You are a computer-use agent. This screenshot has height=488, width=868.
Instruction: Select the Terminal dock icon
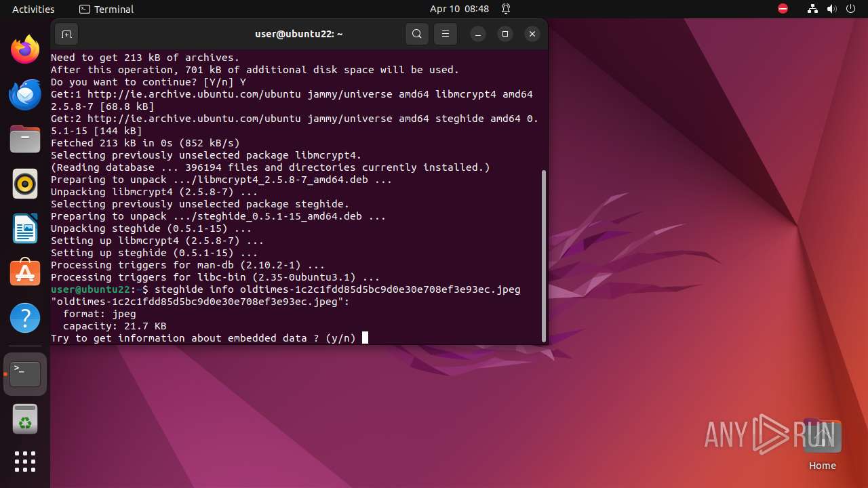(25, 374)
